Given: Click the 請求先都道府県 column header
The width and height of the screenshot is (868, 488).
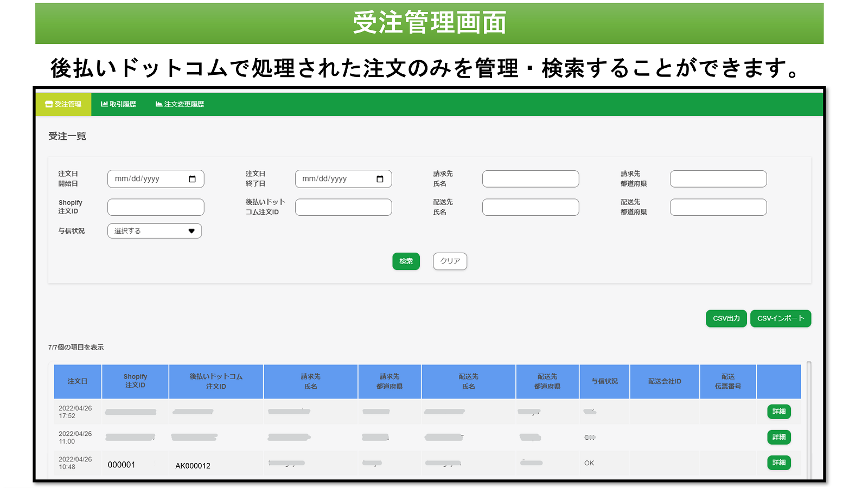Looking at the screenshot, I should click(x=390, y=381).
